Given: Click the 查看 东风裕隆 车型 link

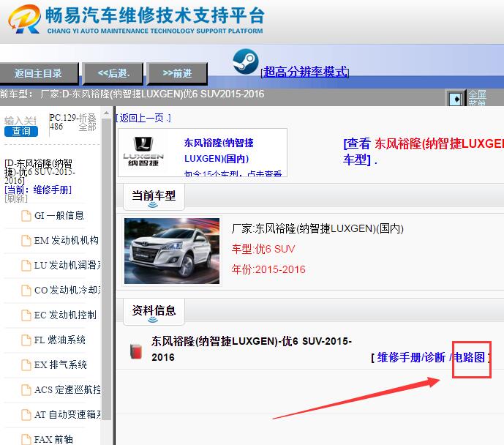Looking at the screenshot, I should (424, 151).
